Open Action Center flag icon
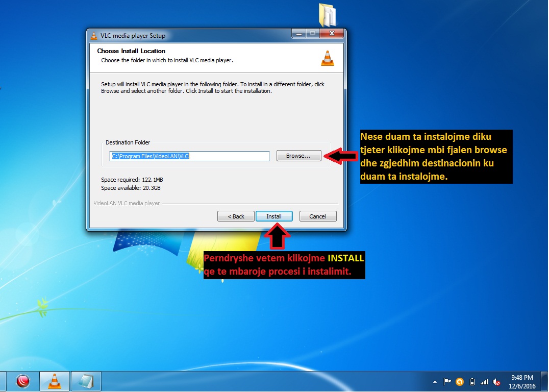The image size is (549, 392). [447, 382]
